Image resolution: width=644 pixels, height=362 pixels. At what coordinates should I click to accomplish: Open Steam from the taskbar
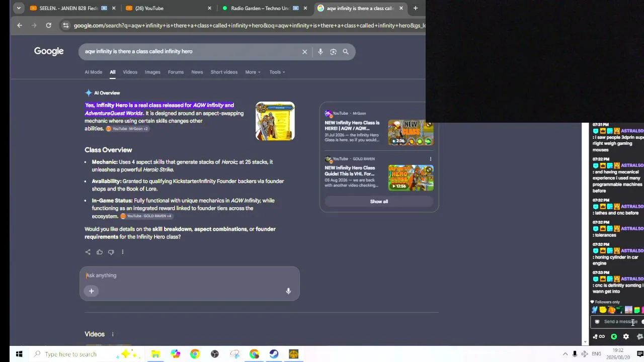pyautogui.click(x=274, y=354)
